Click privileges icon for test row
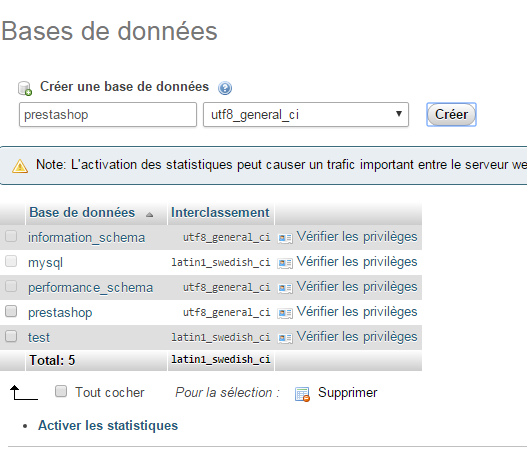 point(285,338)
